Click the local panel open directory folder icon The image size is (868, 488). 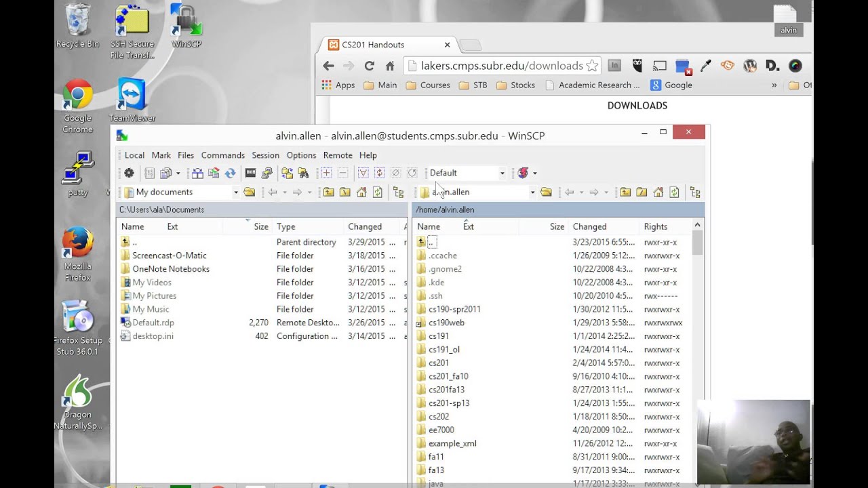(249, 192)
